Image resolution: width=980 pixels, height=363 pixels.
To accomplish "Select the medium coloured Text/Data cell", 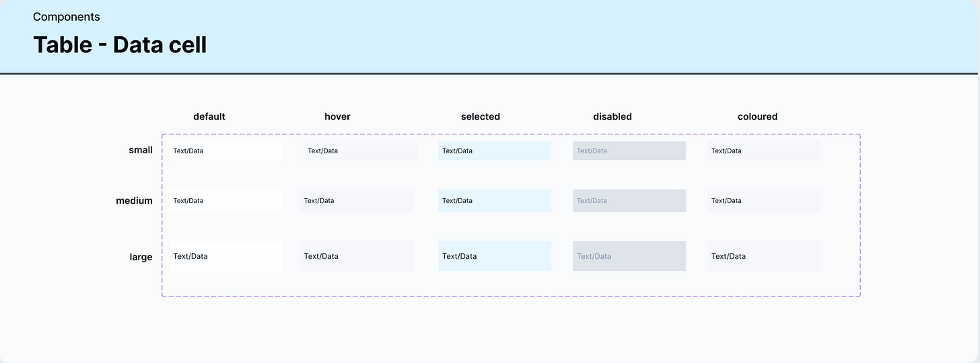I will [764, 200].
